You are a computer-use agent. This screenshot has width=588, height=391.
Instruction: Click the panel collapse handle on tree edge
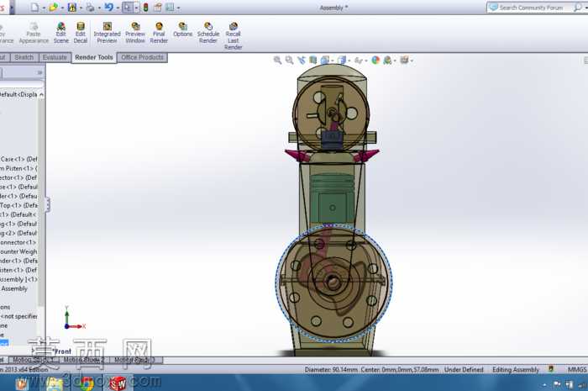point(48,204)
